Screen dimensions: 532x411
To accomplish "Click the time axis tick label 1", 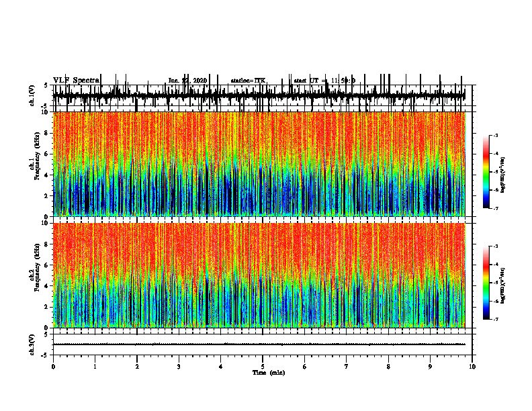I will tap(95, 367).
